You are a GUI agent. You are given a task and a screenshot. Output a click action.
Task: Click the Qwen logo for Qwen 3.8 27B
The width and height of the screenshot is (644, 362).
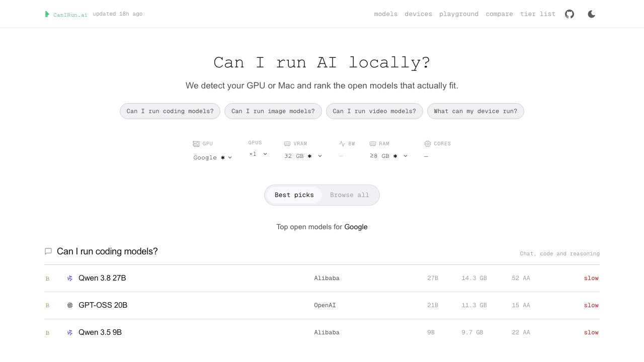coord(70,278)
